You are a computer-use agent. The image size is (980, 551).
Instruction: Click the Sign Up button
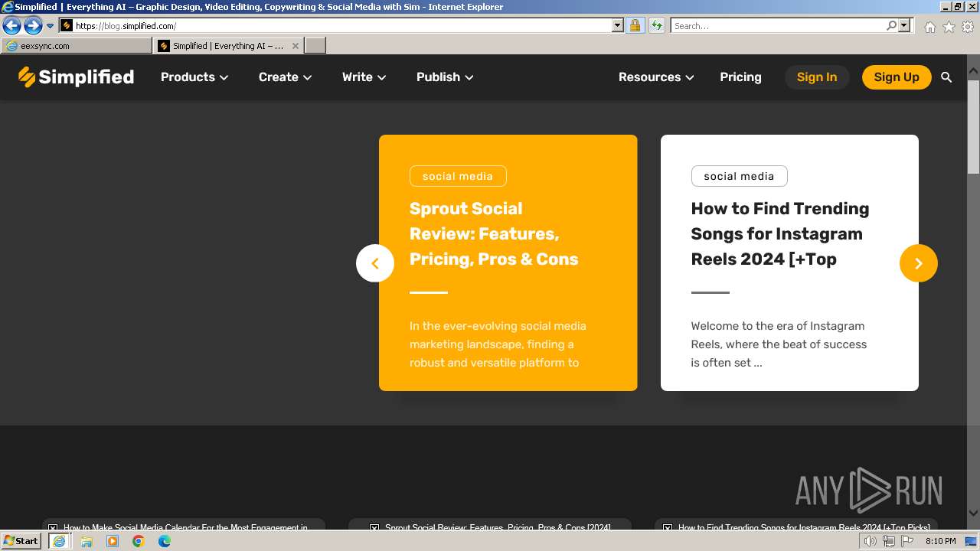pyautogui.click(x=897, y=77)
